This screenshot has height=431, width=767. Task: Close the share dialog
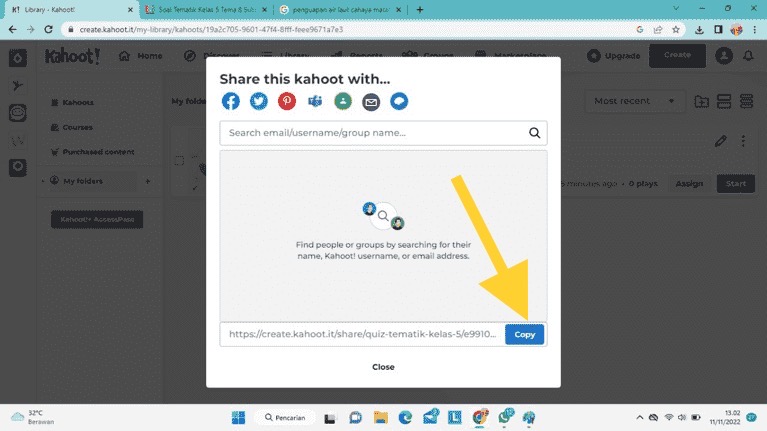(x=383, y=367)
